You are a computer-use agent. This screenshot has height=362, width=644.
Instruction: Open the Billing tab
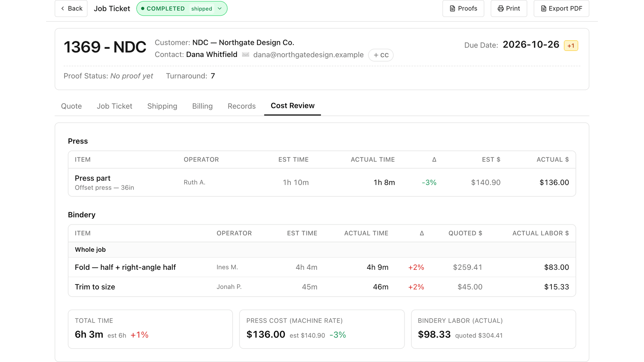click(x=202, y=106)
